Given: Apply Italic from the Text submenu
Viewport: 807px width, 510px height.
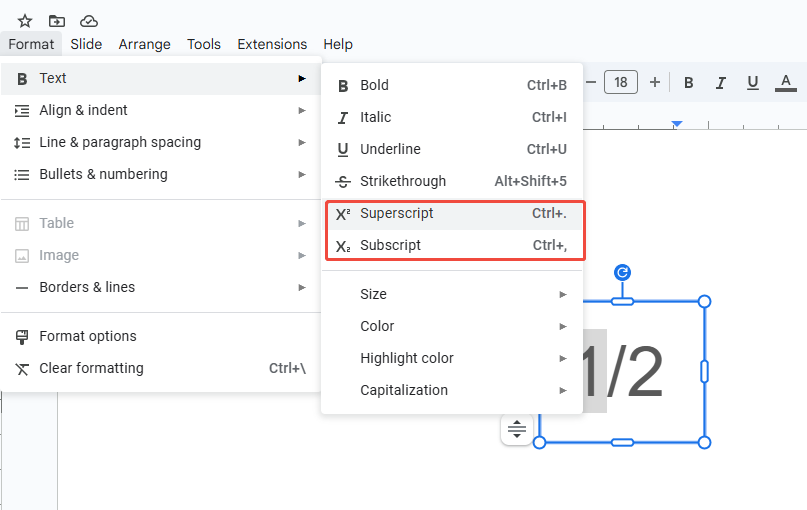Looking at the screenshot, I should point(452,117).
